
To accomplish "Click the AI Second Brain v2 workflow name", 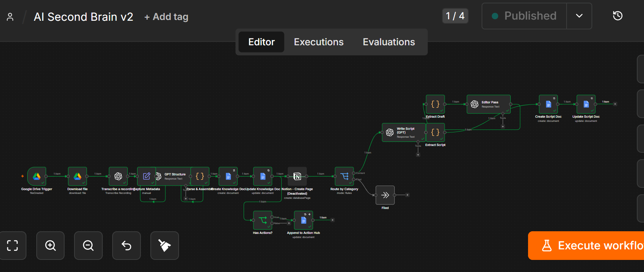I will tap(83, 17).
